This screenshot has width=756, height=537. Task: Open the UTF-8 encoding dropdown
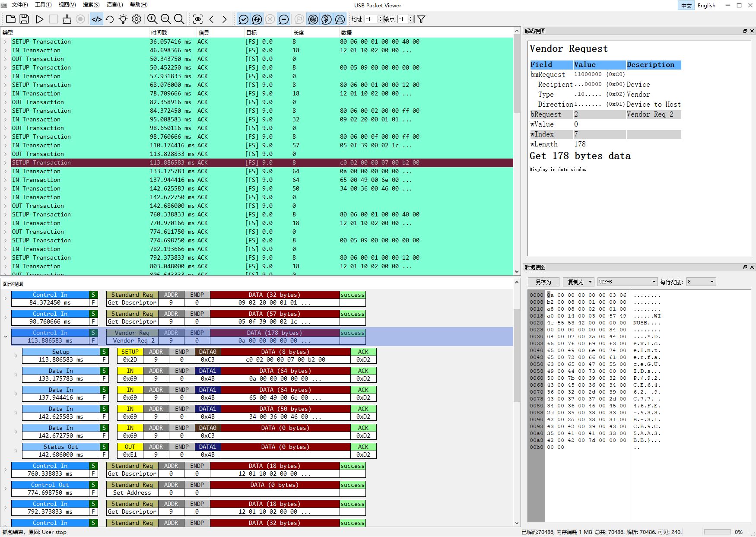click(x=627, y=282)
